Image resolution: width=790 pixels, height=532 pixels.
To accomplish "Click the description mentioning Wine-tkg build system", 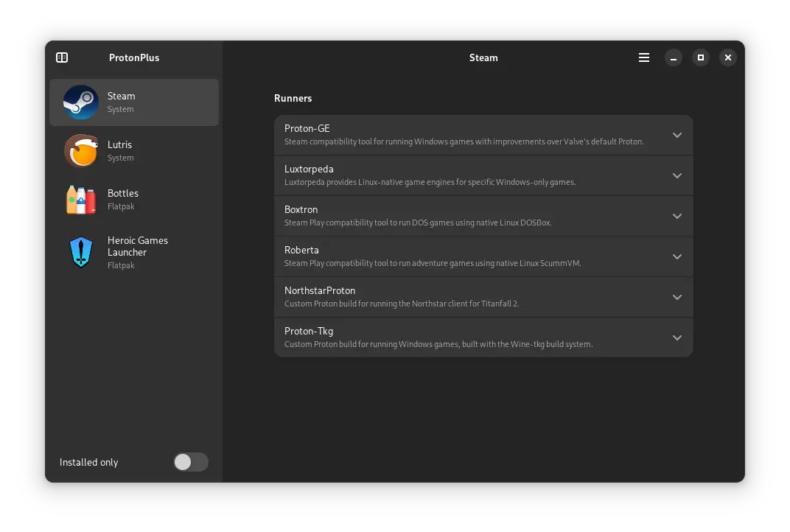I will [438, 344].
